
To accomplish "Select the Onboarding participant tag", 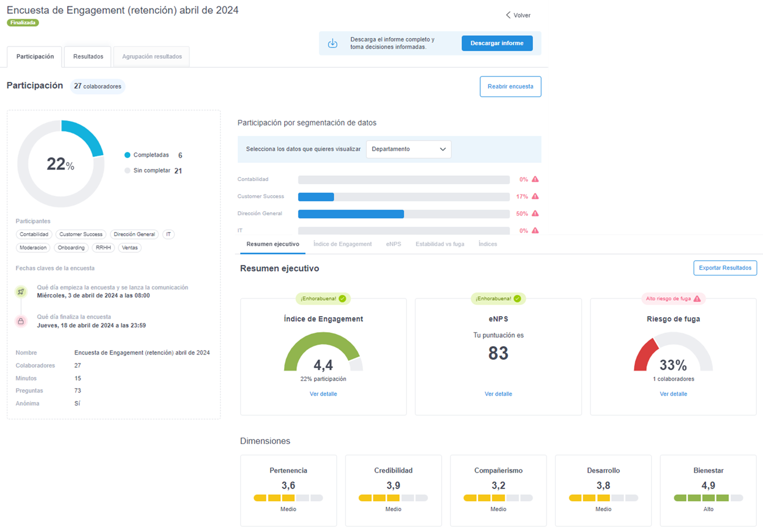I will (71, 248).
